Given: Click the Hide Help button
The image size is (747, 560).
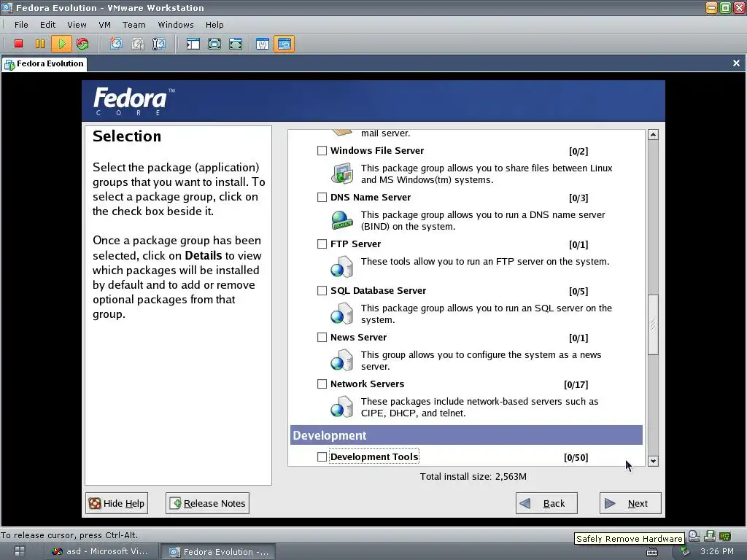Looking at the screenshot, I should (x=117, y=503).
